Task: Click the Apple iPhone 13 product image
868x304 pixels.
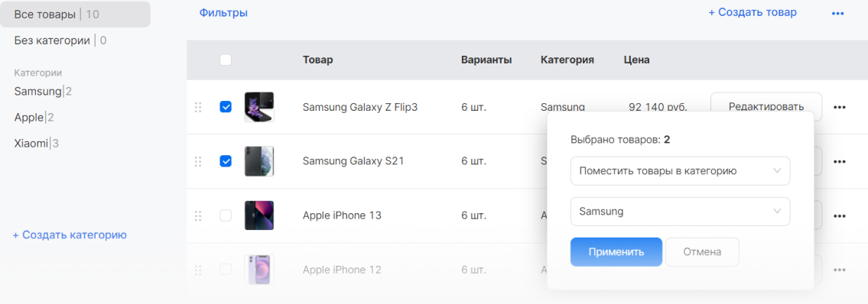Action: [x=259, y=215]
